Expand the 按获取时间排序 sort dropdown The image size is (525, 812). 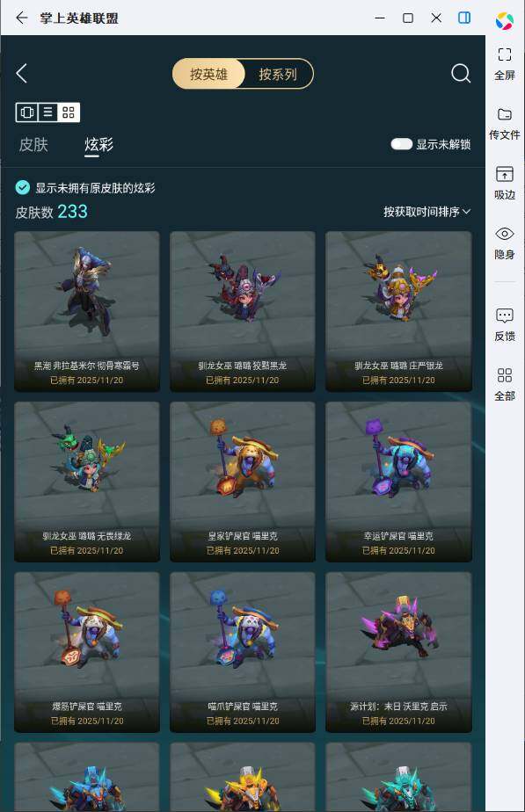pos(427,212)
